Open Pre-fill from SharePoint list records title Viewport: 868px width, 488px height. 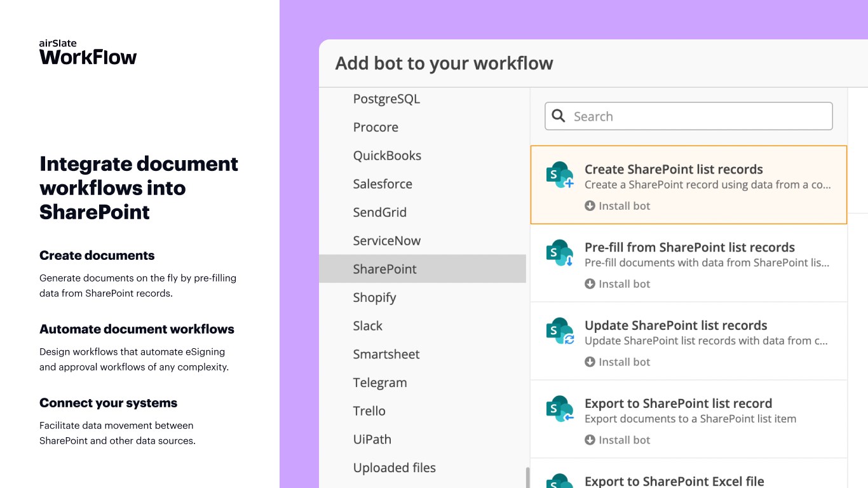(689, 248)
